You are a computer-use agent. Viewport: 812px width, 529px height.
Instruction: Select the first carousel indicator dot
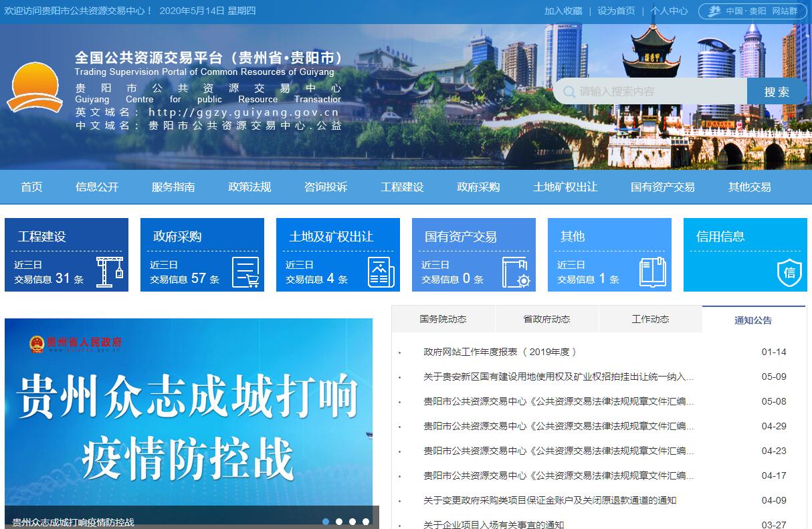(326, 522)
